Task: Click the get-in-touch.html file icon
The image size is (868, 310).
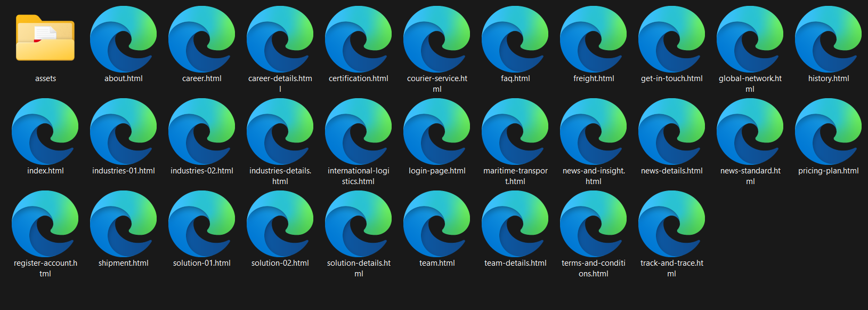Action: point(672,39)
